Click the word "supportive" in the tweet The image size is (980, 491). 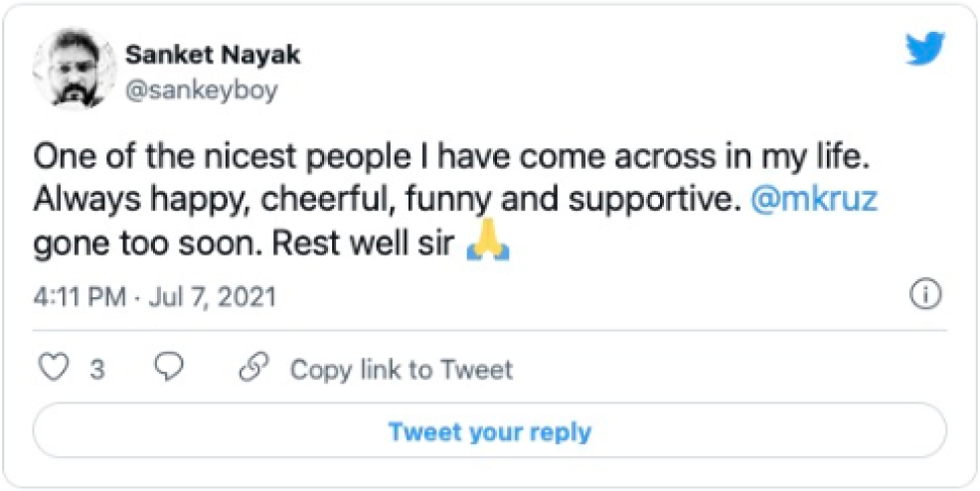pos(657,202)
